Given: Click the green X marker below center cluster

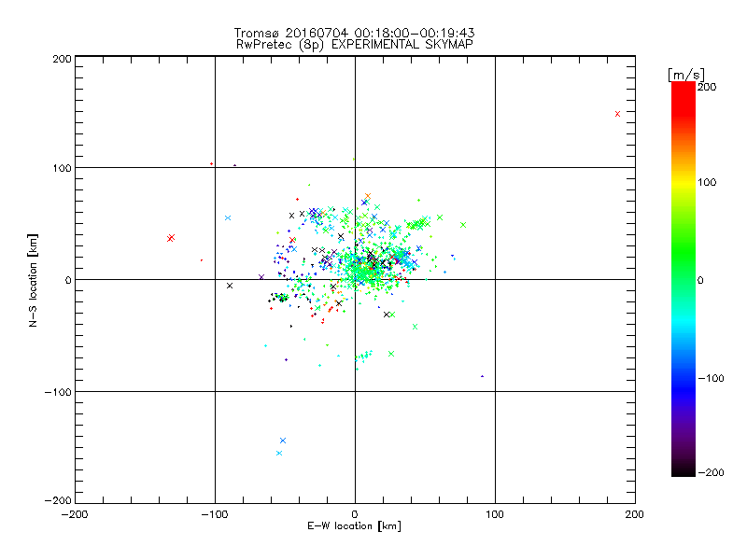Looking at the screenshot, I should tap(391, 354).
